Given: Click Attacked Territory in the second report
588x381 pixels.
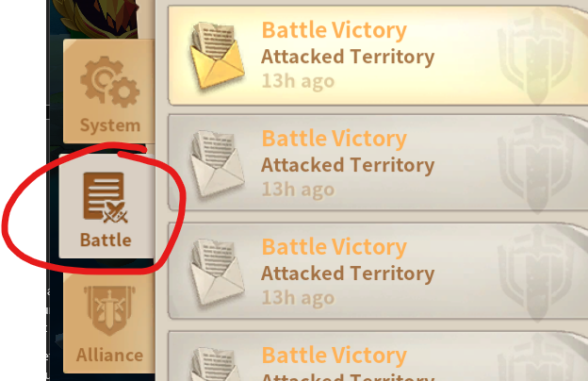Looking at the screenshot, I should pyautogui.click(x=348, y=165).
